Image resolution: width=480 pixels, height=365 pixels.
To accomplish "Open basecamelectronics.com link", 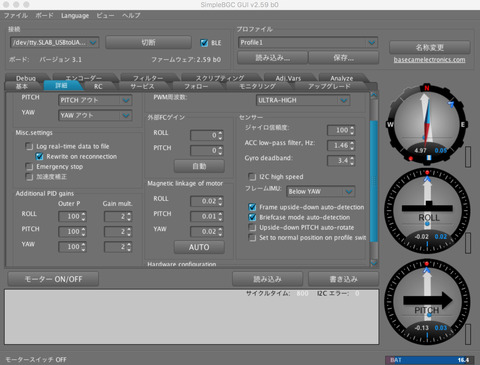I will 429,60.
